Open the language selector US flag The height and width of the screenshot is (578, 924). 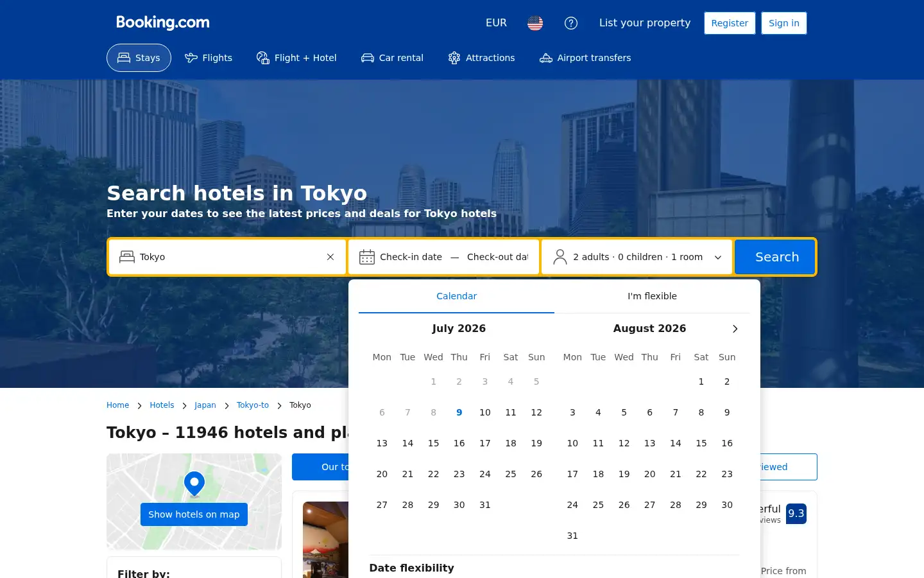pos(535,23)
